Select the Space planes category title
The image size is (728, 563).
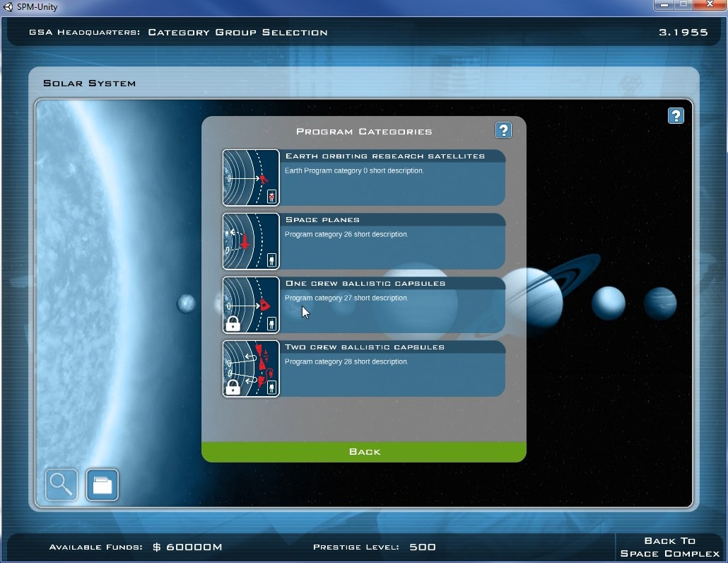click(x=322, y=220)
